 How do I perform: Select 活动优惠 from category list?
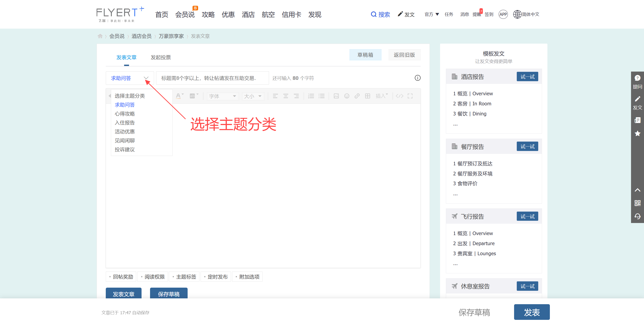[125, 132]
